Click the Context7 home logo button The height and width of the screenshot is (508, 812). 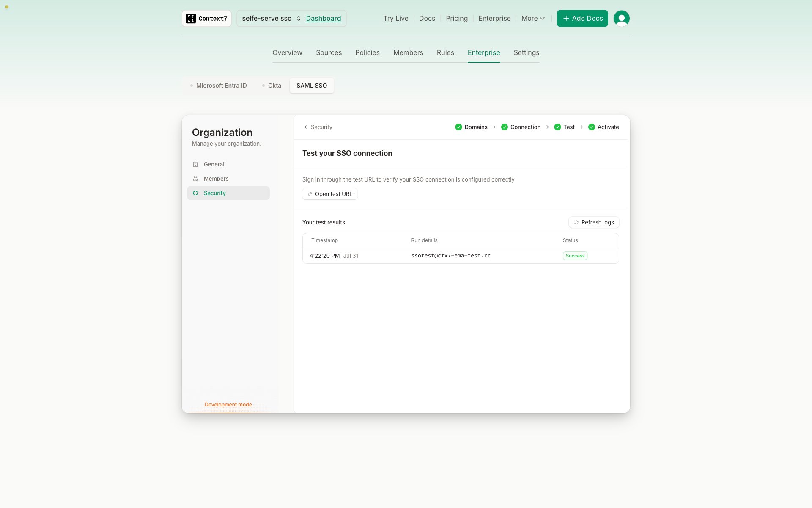207,18
